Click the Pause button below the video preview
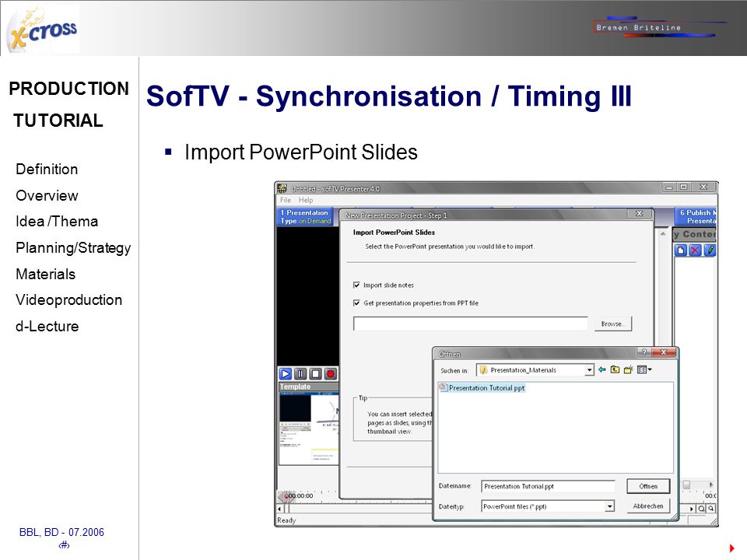 click(300, 374)
